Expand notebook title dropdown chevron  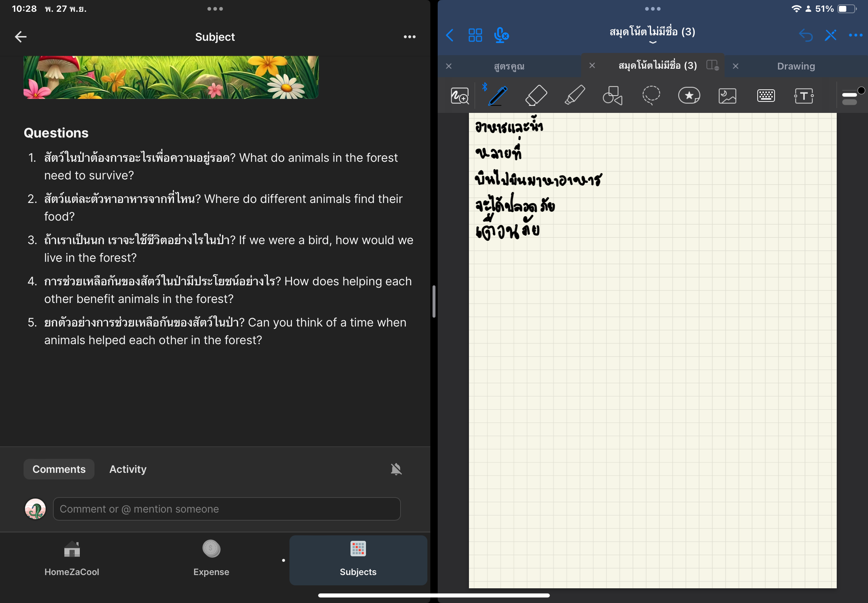point(652,42)
